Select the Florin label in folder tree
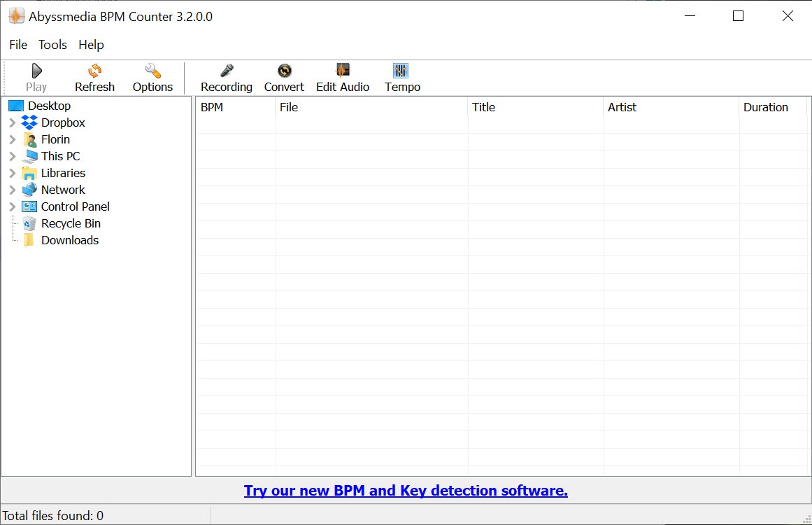The image size is (812, 525). click(x=55, y=139)
